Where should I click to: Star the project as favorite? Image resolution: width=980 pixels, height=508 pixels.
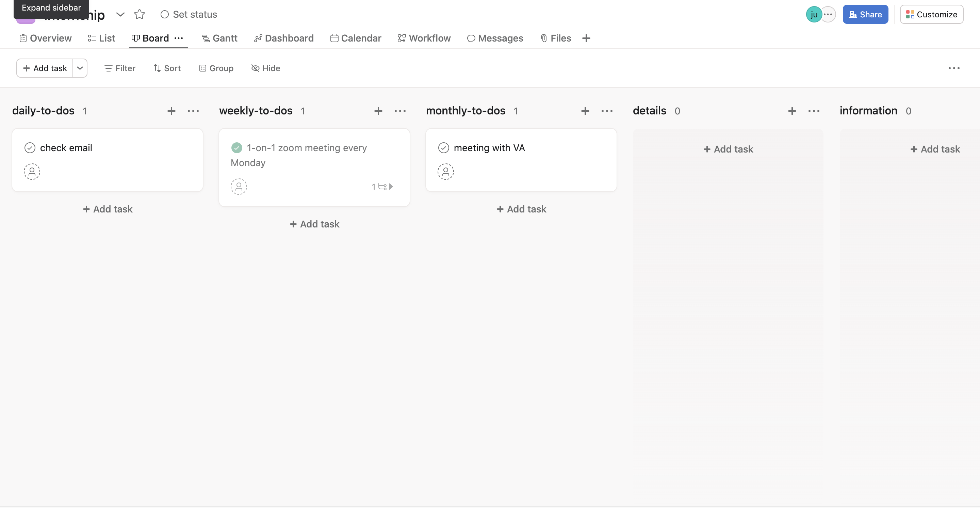click(x=140, y=14)
